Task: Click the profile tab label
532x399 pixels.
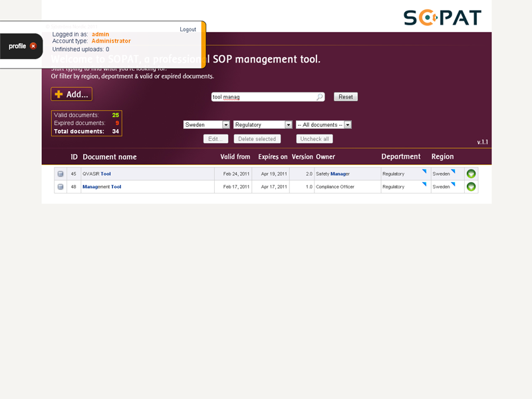Action: tap(17, 46)
